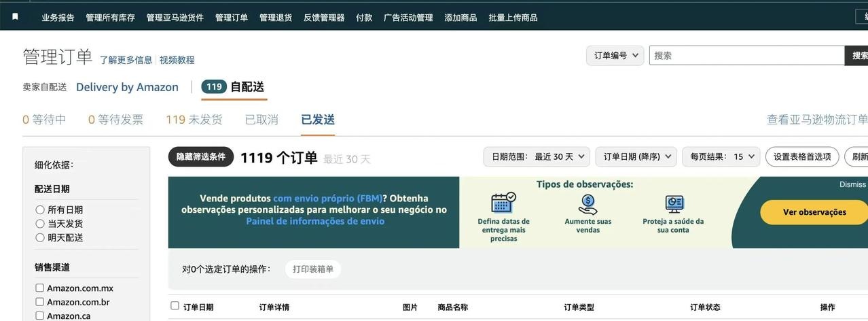Screen dimensions: 868x321
Task: Check the Amazon.ca channel box
Action: (40, 316)
